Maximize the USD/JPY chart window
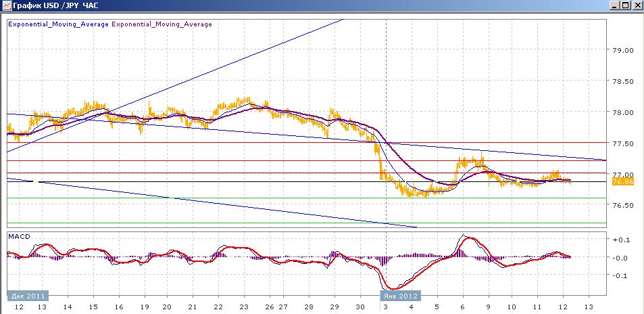 tap(626, 6)
